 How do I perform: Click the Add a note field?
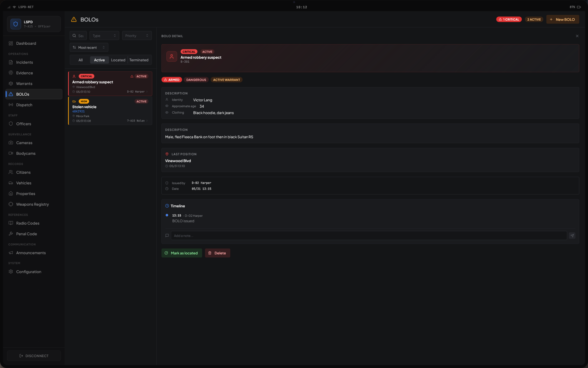369,236
